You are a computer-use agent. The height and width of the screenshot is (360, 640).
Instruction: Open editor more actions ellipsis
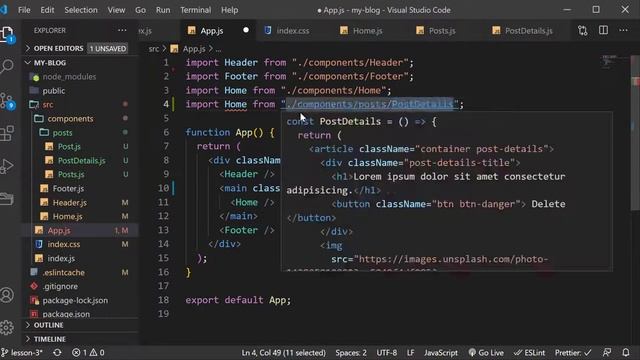623,31
